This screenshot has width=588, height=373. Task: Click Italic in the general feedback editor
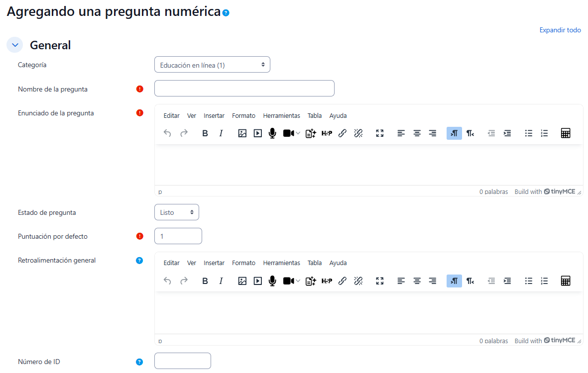221,280
